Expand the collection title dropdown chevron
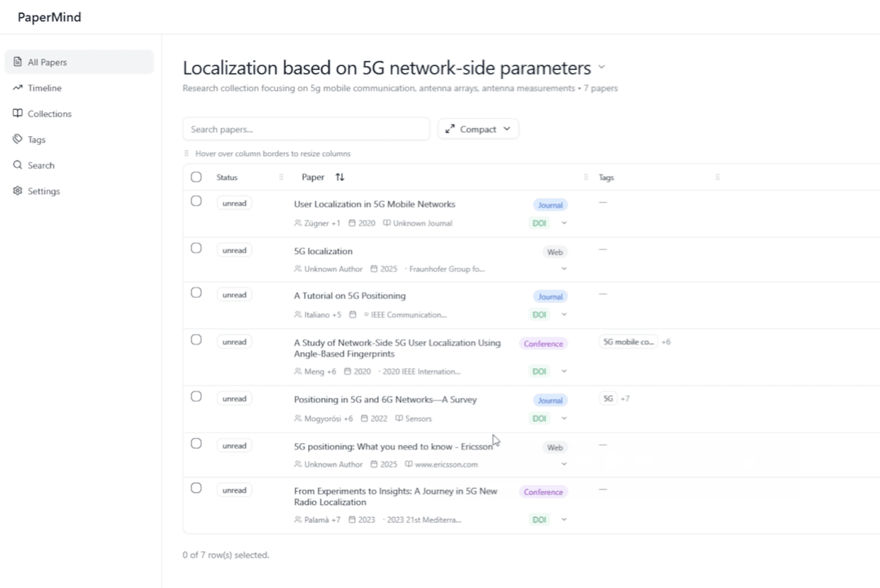The image size is (880, 588). pyautogui.click(x=602, y=68)
